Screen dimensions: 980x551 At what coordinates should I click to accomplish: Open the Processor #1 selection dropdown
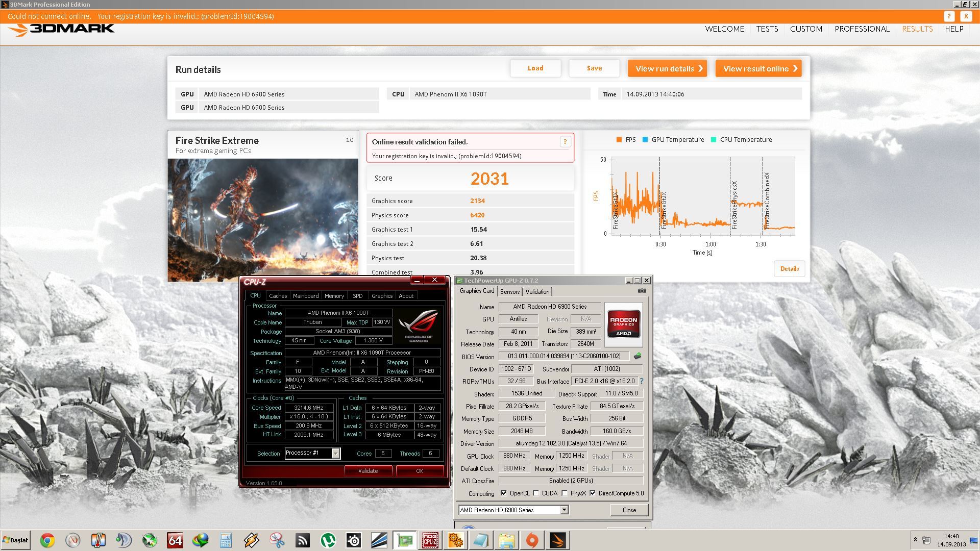pyautogui.click(x=335, y=453)
